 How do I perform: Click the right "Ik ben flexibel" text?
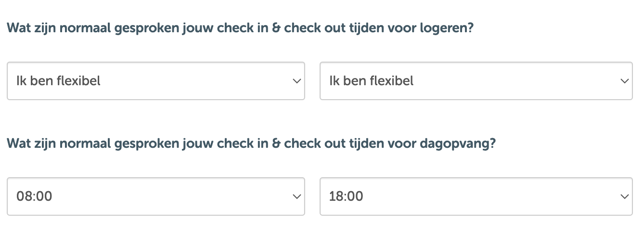[371, 81]
